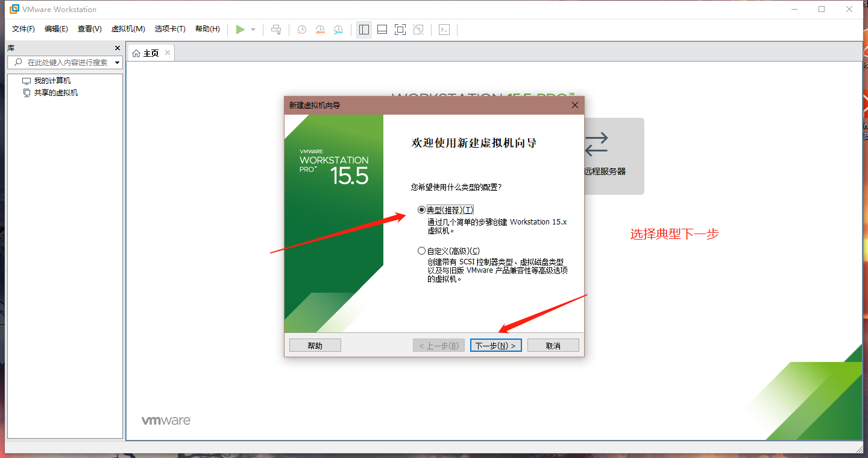This screenshot has width=868, height=458.
Task: Click the library search box
Action: [x=64, y=62]
